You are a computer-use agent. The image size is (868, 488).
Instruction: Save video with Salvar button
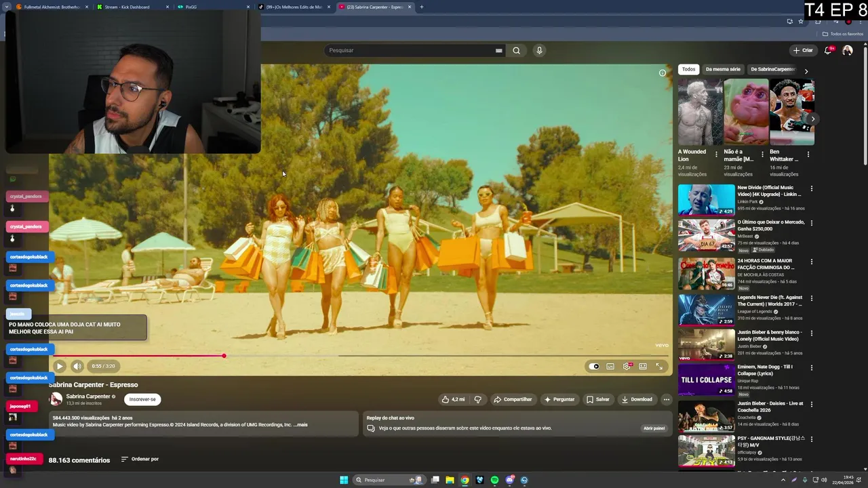pyautogui.click(x=598, y=399)
